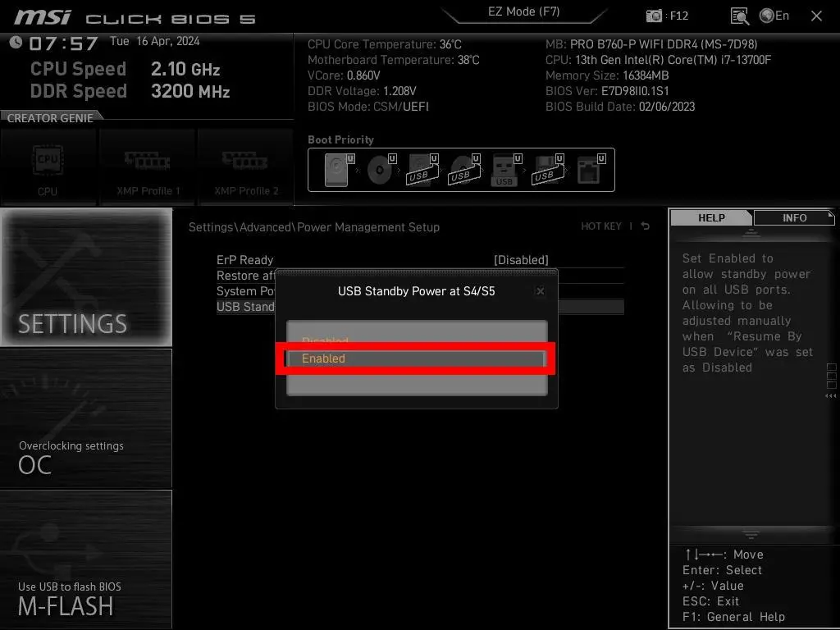Select the USB CD/DVD boot priority icon
840x630 pixels.
(x=464, y=170)
